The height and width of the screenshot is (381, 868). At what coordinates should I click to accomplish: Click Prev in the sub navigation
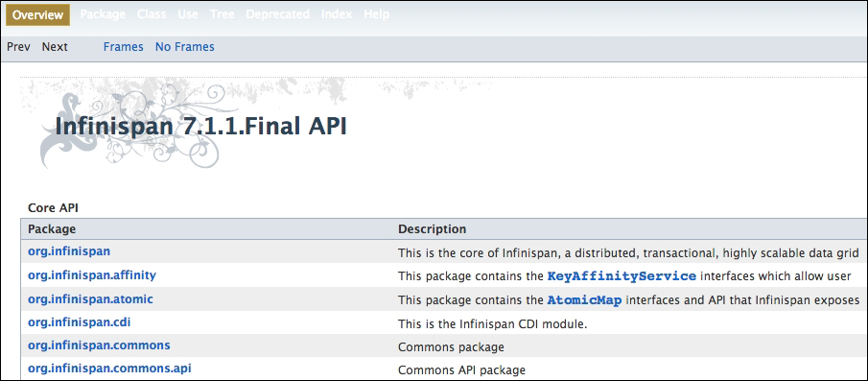[18, 47]
